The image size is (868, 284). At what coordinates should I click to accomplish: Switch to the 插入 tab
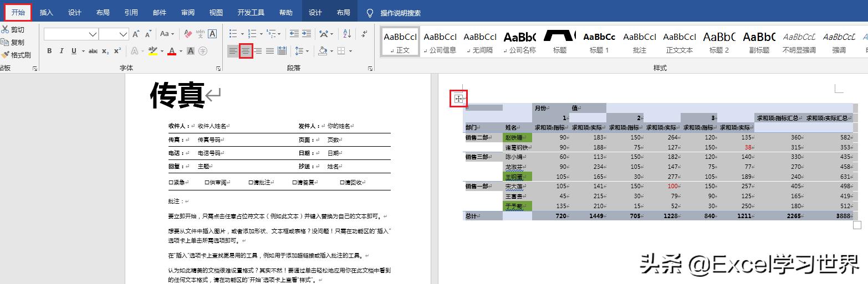pos(47,13)
